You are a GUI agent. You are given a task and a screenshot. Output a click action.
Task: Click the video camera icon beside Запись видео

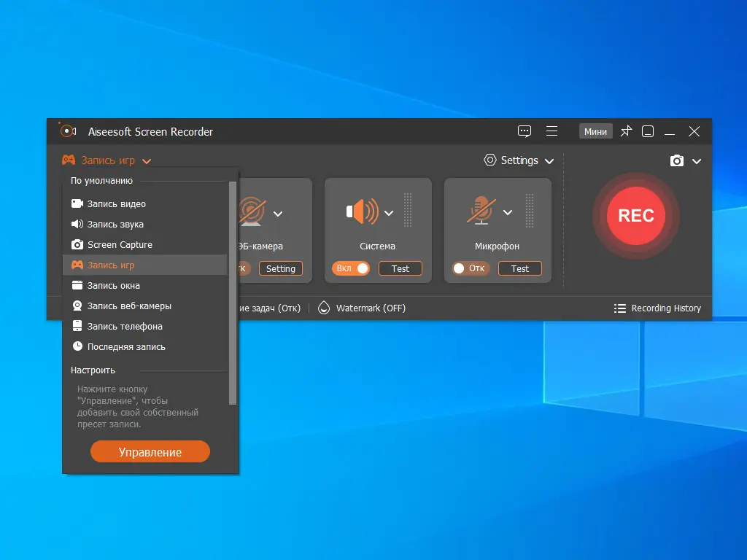(x=77, y=204)
